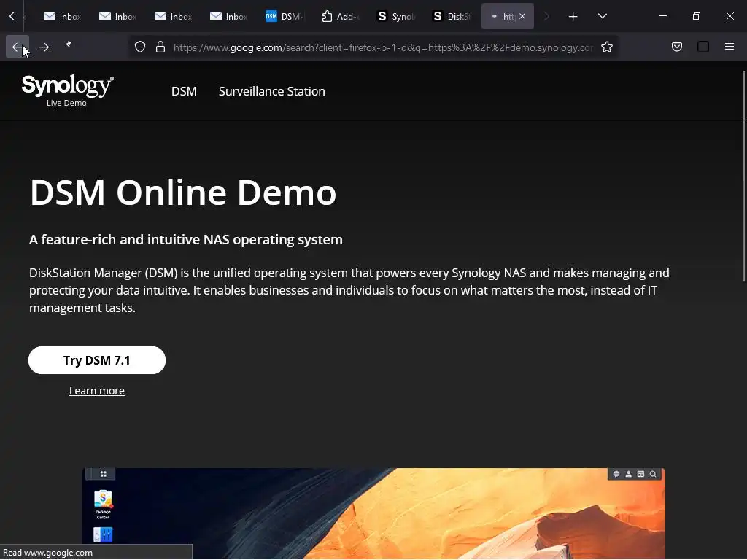Open a new tab with plus icon

573,17
